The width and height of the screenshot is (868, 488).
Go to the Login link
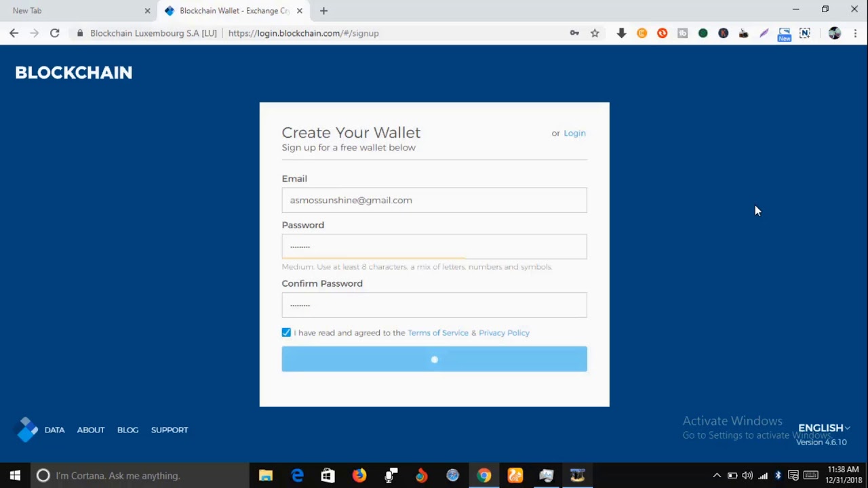[574, 133]
